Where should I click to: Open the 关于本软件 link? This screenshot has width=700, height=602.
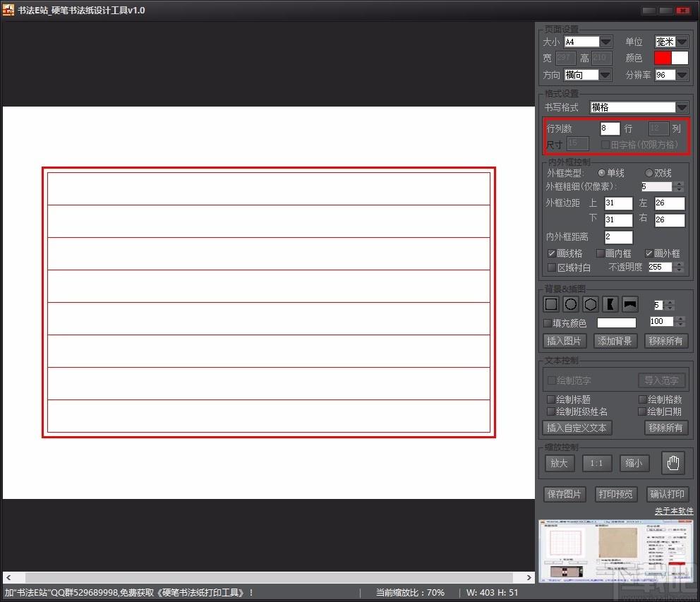click(674, 511)
